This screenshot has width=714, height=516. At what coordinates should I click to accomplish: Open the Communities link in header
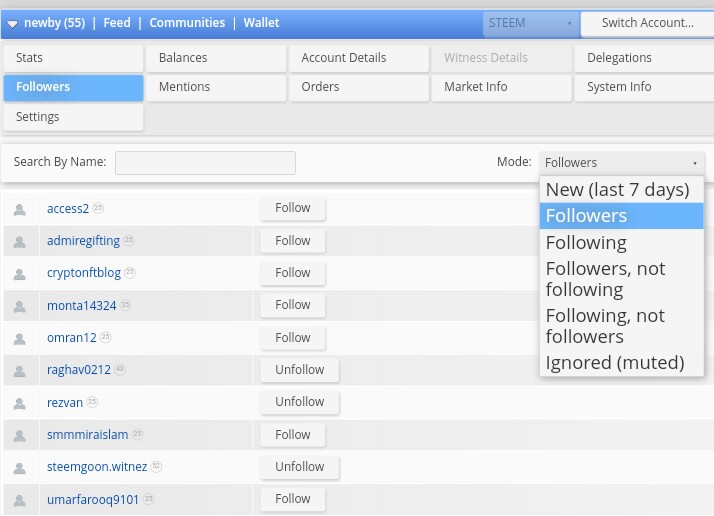pos(187,23)
